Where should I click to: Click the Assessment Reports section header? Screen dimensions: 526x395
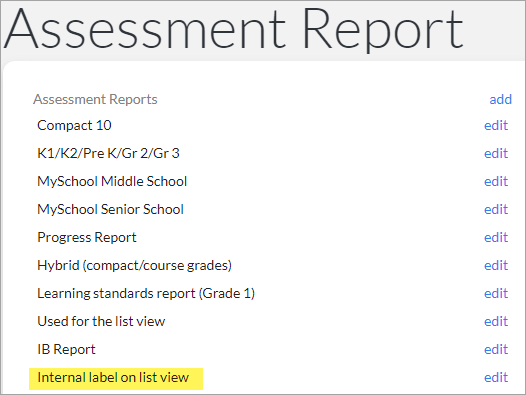click(95, 99)
